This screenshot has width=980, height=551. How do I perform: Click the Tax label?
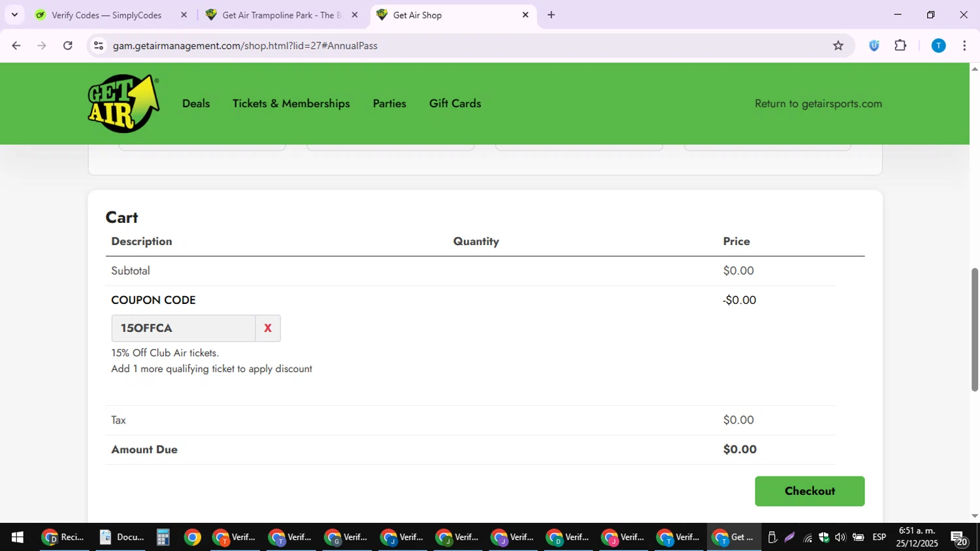coord(118,420)
